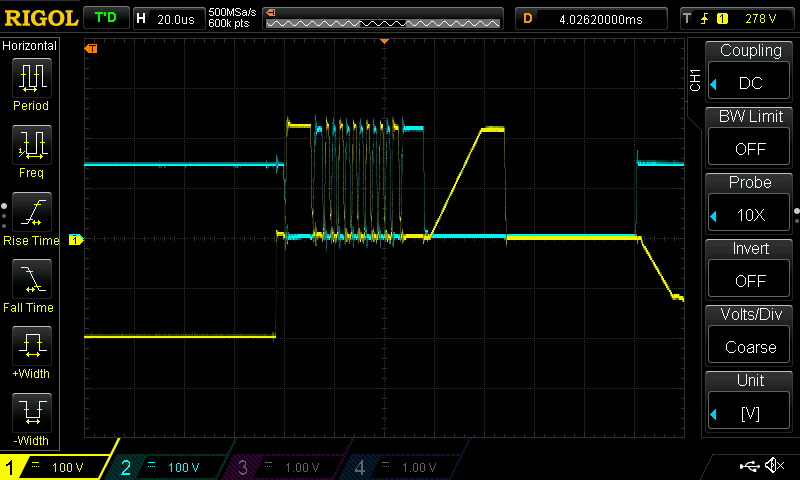The width and height of the screenshot is (800, 480).
Task: Click the muted speaker icon
Action: [774, 465]
